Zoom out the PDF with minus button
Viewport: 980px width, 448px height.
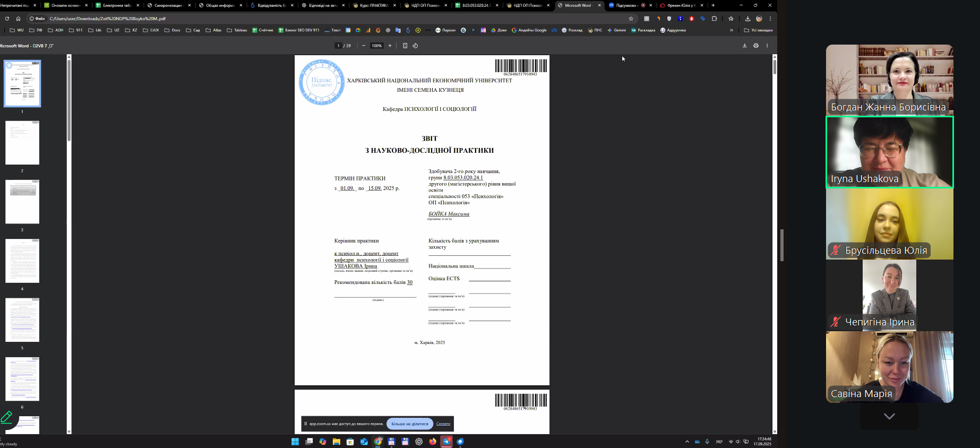point(364,46)
